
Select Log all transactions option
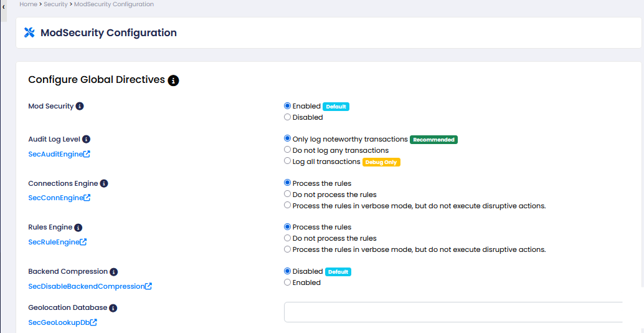tap(287, 161)
